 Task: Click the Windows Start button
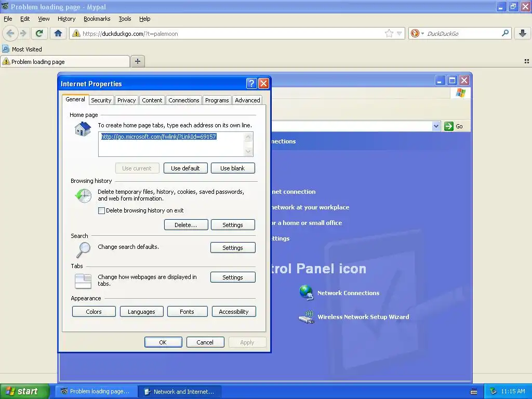(24, 391)
